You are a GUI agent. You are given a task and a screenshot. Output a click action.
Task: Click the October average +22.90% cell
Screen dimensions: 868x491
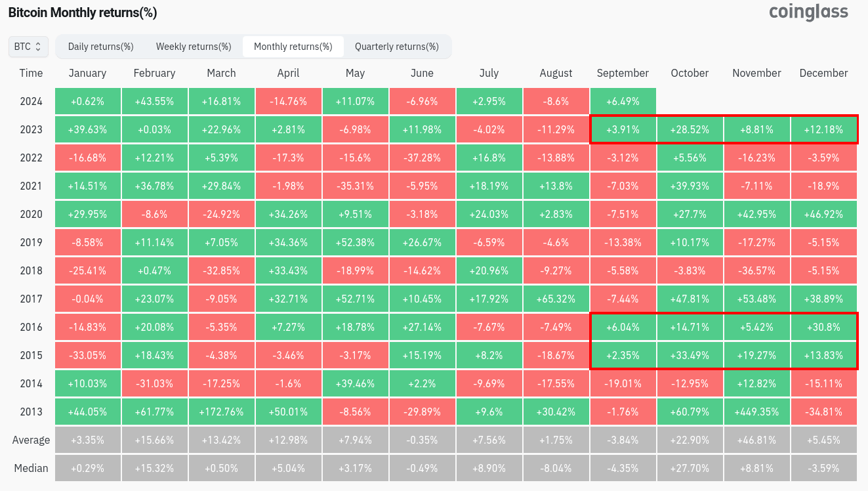[690, 440]
